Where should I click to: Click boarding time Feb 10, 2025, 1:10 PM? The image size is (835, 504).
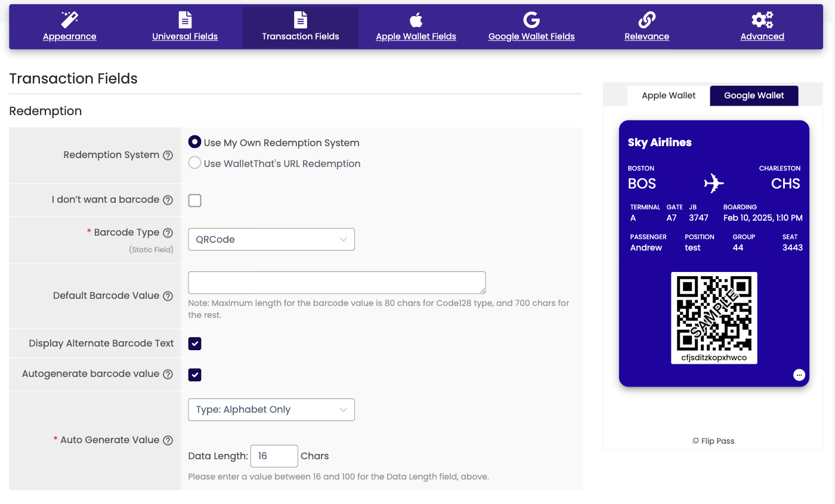click(x=763, y=218)
